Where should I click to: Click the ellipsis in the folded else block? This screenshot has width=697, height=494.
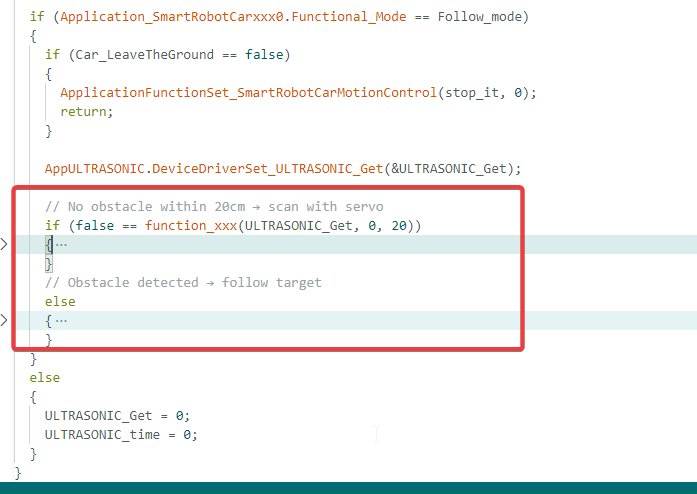61,321
